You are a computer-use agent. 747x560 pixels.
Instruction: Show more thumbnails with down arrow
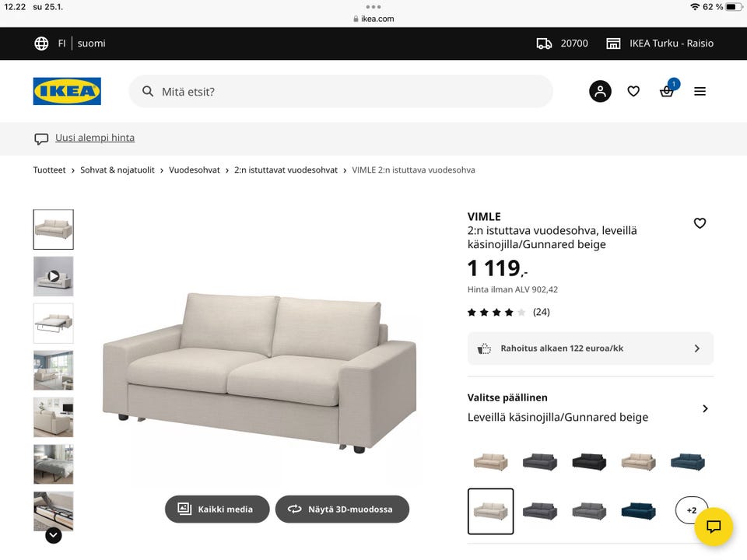pyautogui.click(x=54, y=536)
